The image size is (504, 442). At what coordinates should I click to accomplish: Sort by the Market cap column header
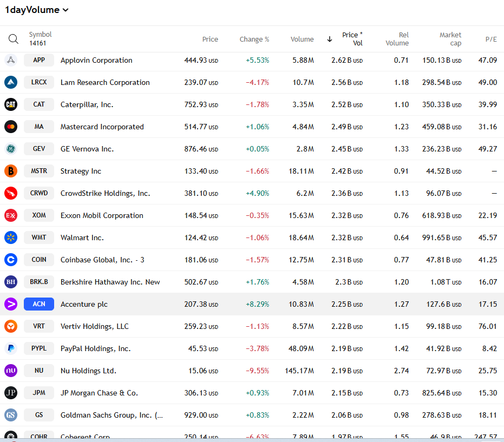[x=450, y=39]
